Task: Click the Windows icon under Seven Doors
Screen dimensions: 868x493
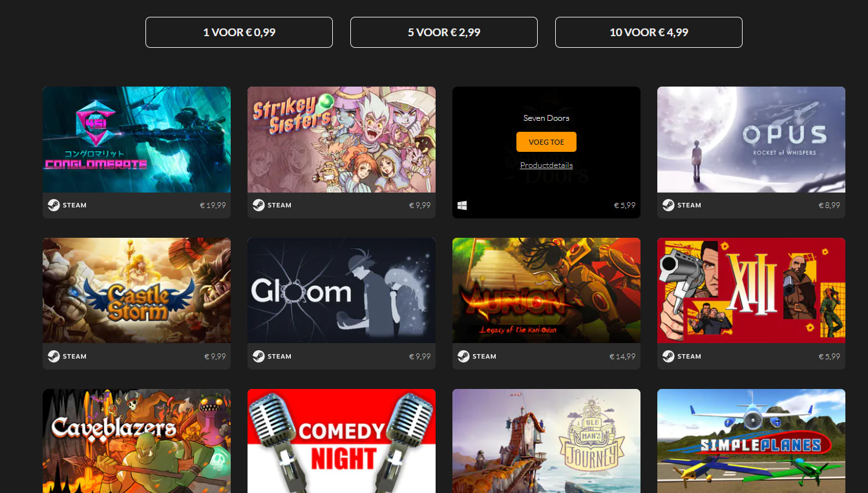Action: pos(462,205)
